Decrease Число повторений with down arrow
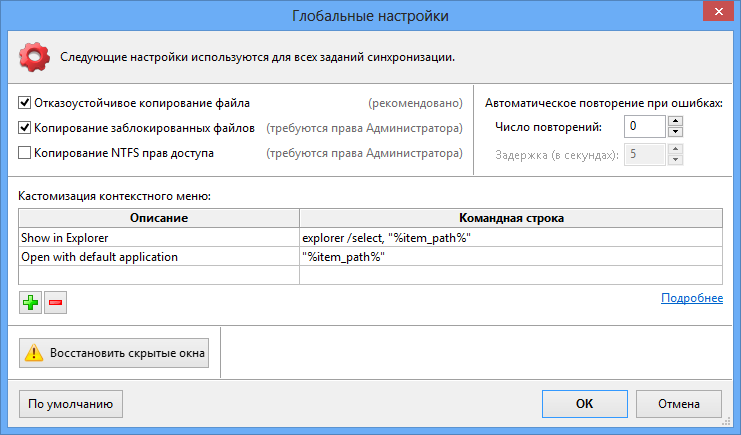741x435 pixels. click(675, 132)
